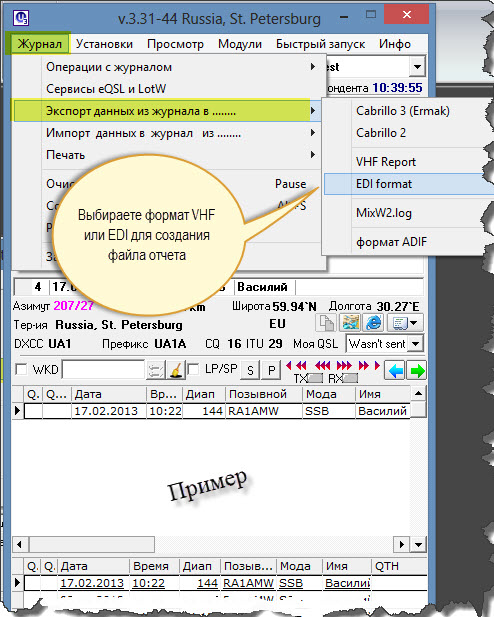Open the map icon button
The height and width of the screenshot is (617, 494).
coord(350,323)
